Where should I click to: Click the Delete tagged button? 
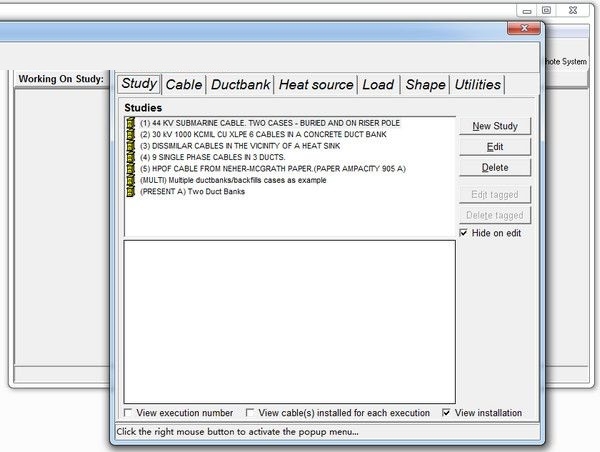pyautogui.click(x=495, y=215)
